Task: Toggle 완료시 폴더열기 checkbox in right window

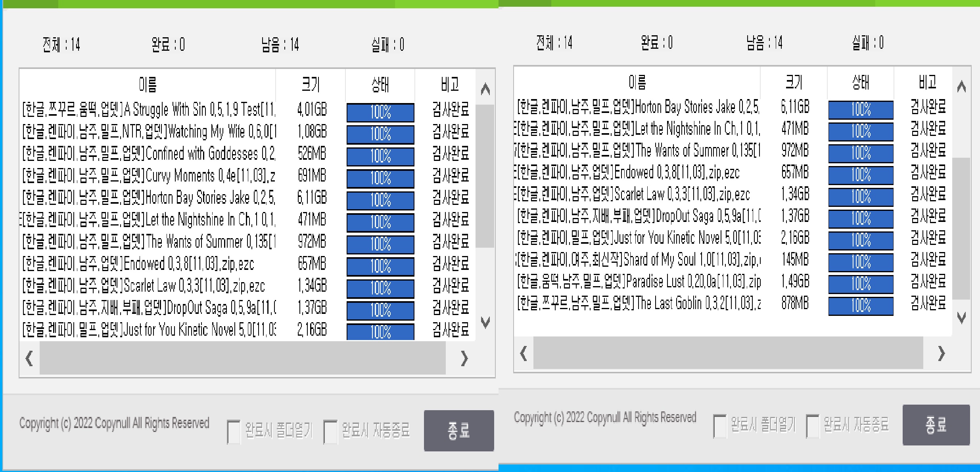Action: point(719,426)
